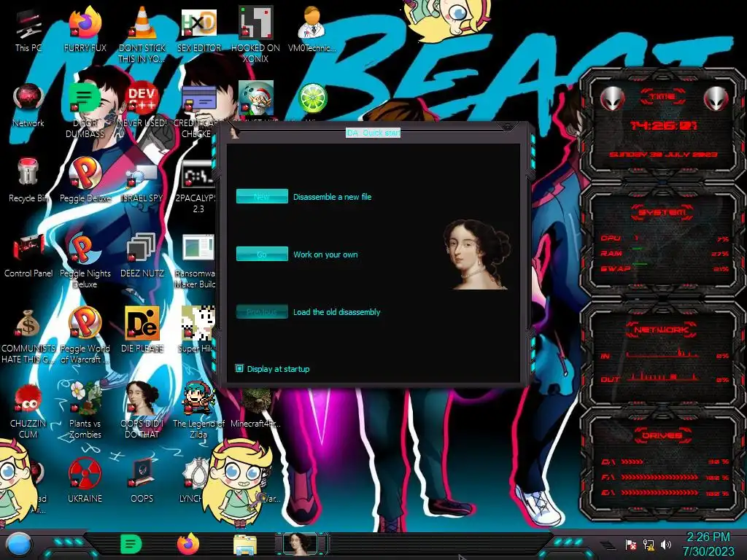This screenshot has width=747, height=560.
Task: Select the HxD SEX EDITOR desktop icon
Action: pos(198,31)
